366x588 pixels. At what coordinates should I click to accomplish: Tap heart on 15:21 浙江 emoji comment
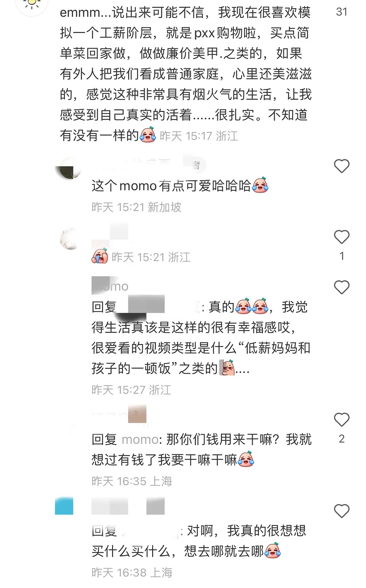(x=342, y=237)
